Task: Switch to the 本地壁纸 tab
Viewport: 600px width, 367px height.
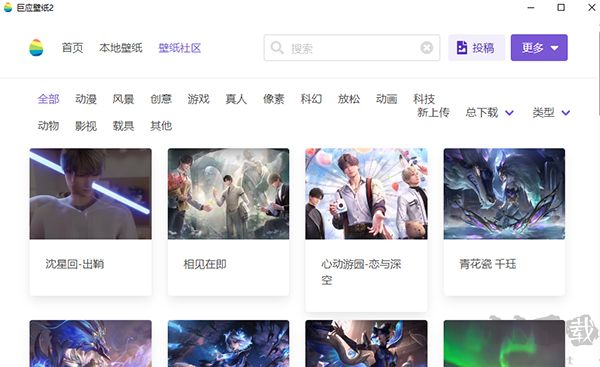Action: tap(121, 48)
